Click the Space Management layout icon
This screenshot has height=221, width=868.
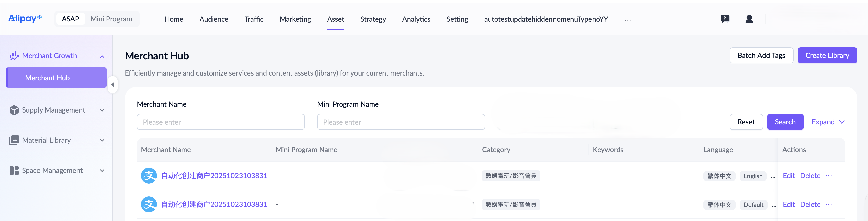[14, 170]
